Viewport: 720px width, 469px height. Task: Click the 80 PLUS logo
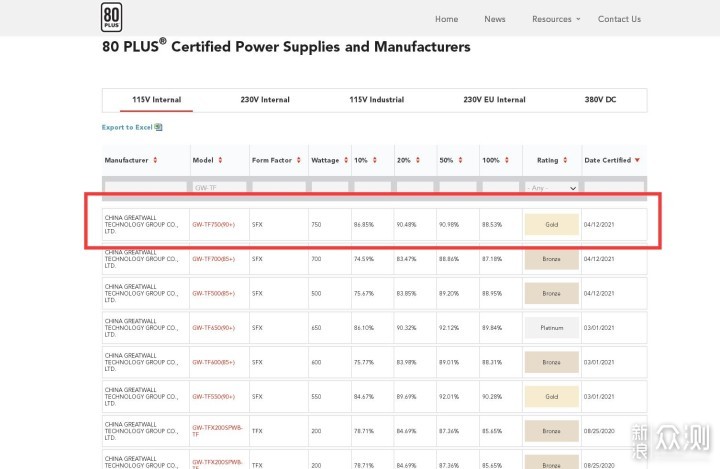[x=112, y=17]
